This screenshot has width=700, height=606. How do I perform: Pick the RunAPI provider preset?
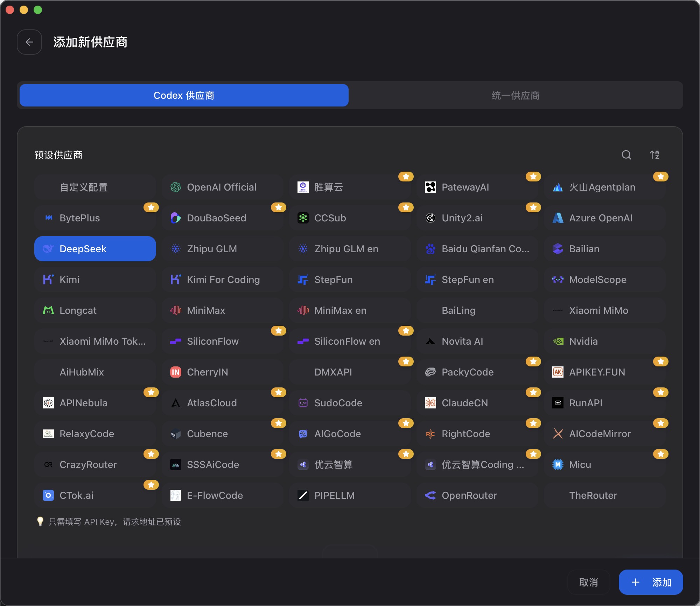[x=605, y=403]
